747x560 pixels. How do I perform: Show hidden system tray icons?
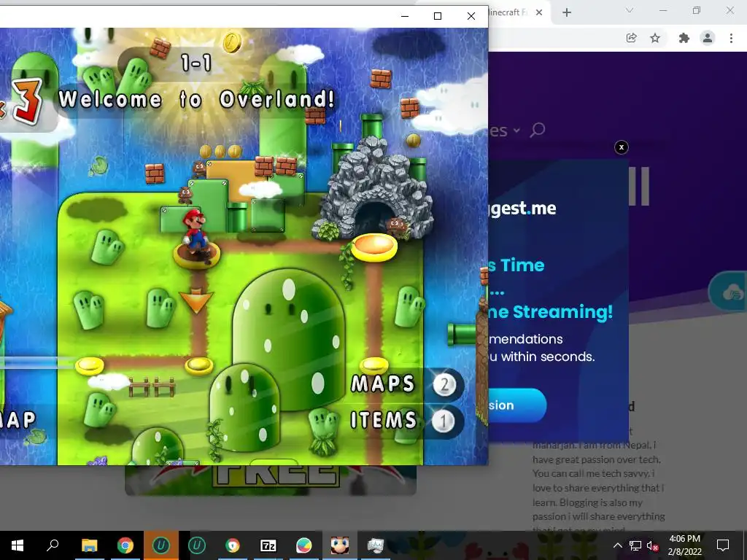[617, 545]
